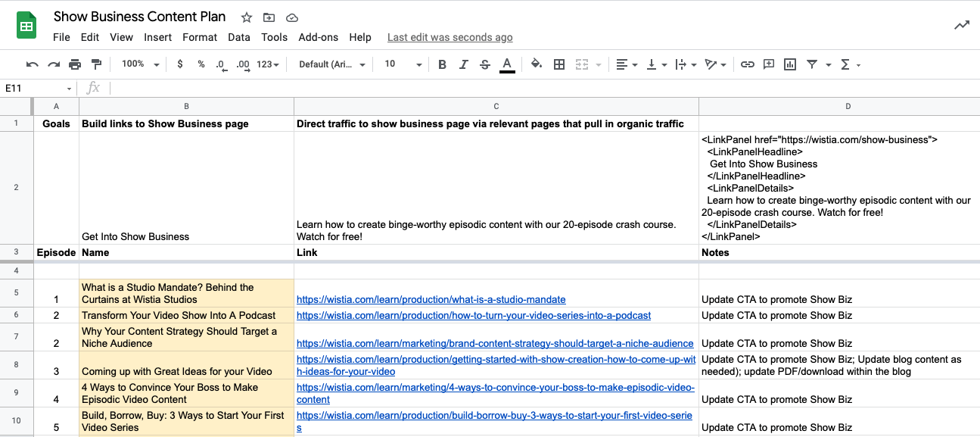Decrease decimal places
The width and height of the screenshot is (980, 437).
[221, 64]
